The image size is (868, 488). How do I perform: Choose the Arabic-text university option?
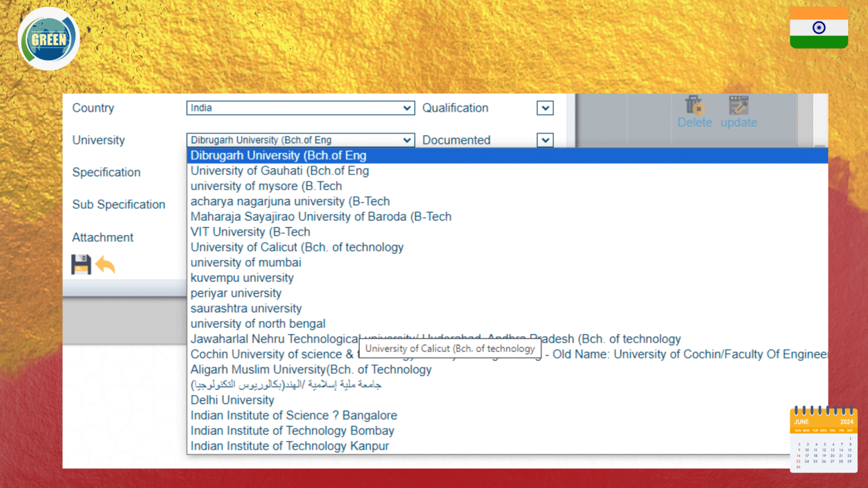(x=507, y=384)
